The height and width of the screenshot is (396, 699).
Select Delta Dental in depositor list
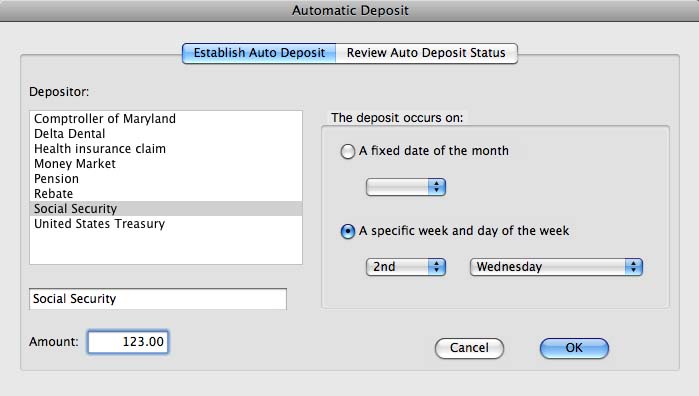(x=166, y=134)
